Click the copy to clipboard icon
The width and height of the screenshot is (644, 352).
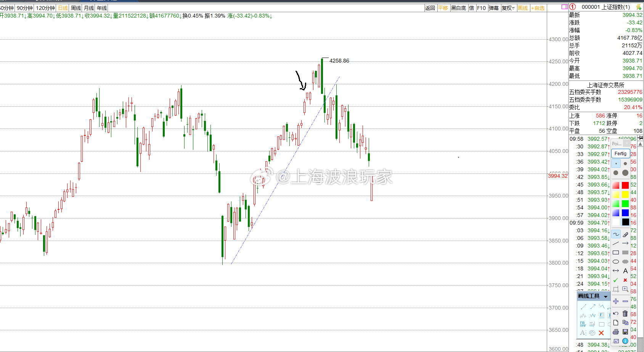(625, 323)
